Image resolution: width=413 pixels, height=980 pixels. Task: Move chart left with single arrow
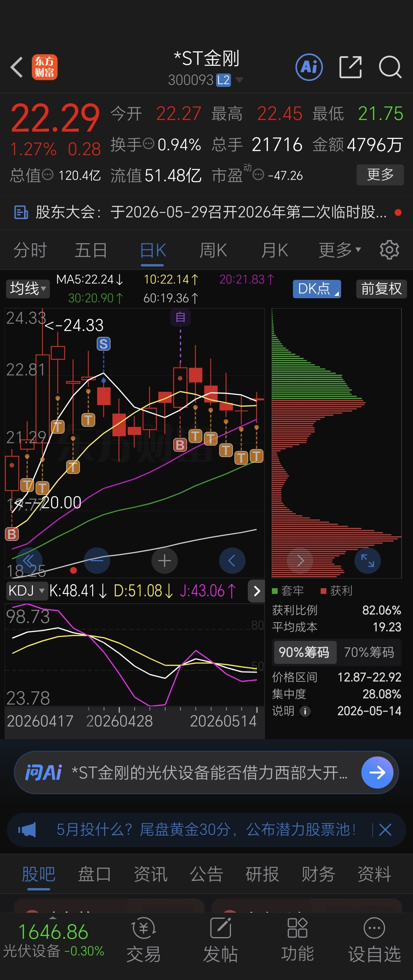[x=232, y=561]
